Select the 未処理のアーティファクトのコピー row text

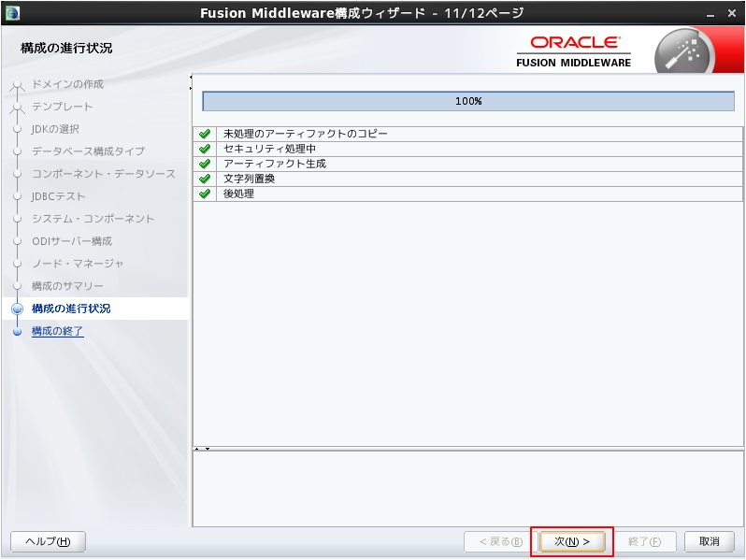tap(306, 134)
